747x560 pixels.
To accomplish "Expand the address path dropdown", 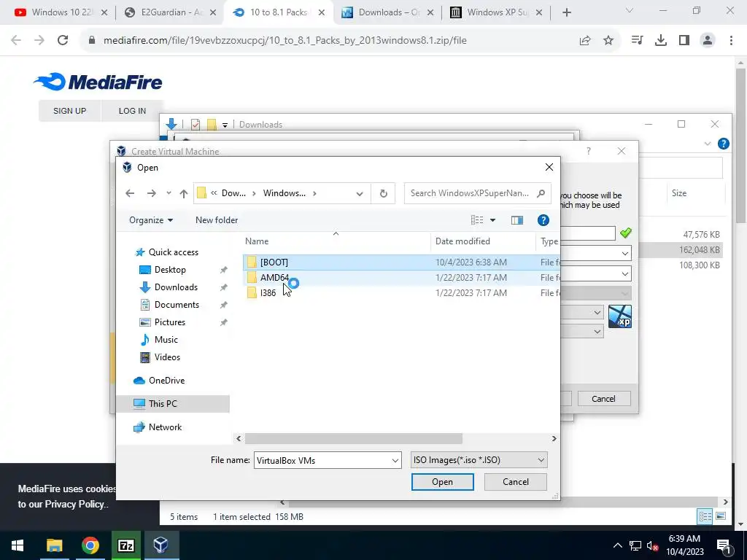I will pyautogui.click(x=360, y=193).
